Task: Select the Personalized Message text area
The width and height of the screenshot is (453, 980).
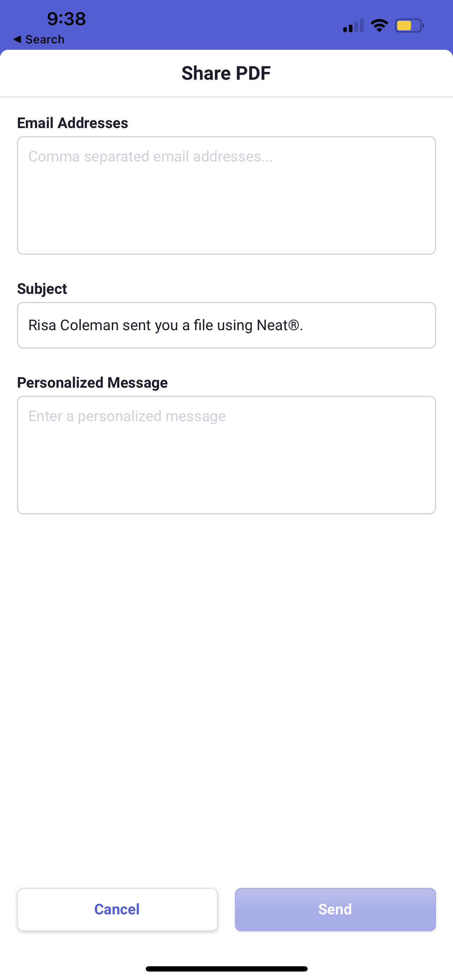Action: (226, 455)
